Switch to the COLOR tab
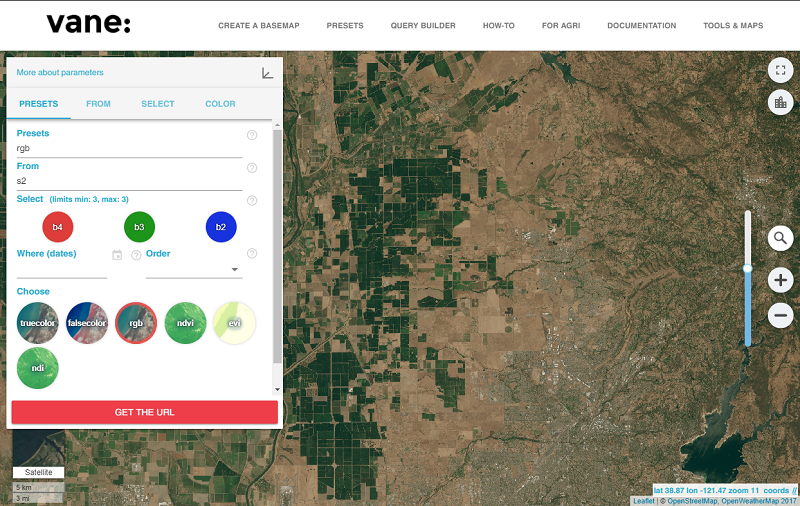This screenshot has height=506, width=800. point(220,104)
